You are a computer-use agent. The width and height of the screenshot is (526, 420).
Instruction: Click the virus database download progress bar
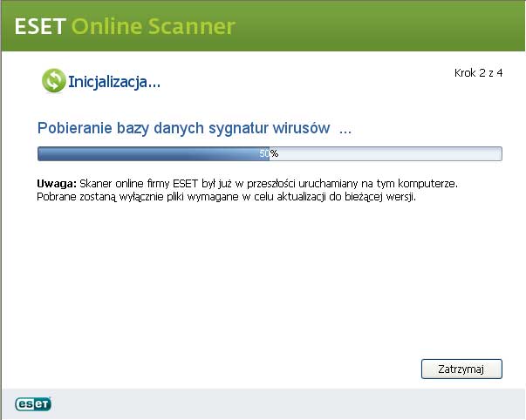(x=270, y=154)
